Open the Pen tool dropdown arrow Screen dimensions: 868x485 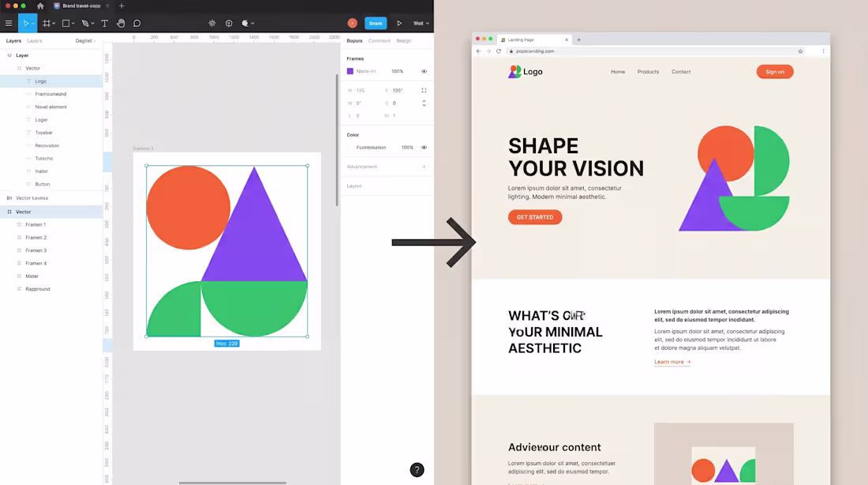pyautogui.click(x=92, y=24)
